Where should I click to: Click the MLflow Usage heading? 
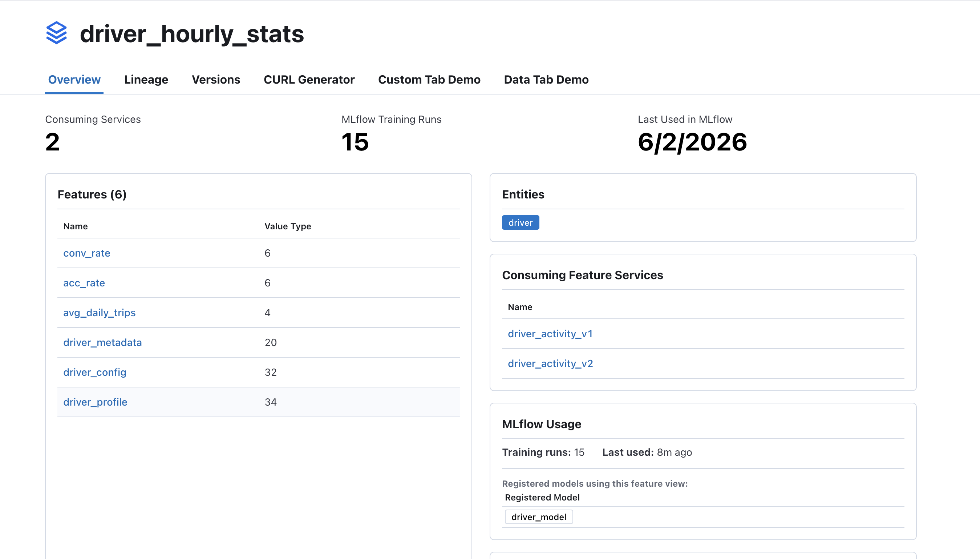[x=542, y=424]
